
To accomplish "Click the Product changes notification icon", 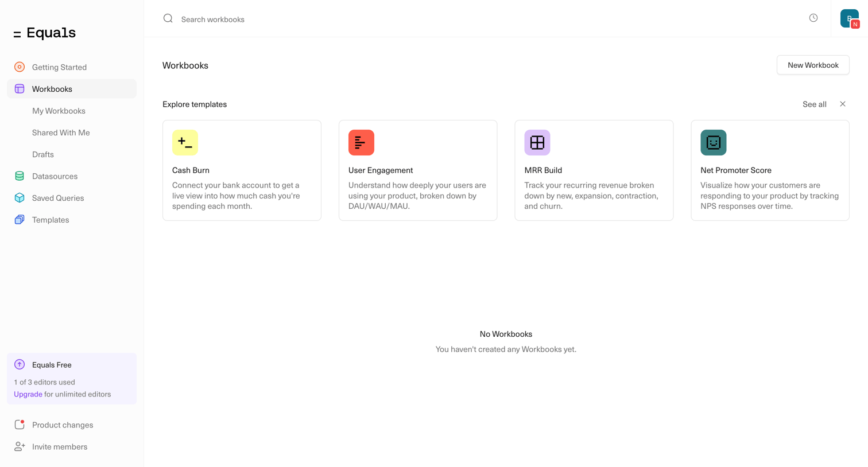I will click(20, 425).
